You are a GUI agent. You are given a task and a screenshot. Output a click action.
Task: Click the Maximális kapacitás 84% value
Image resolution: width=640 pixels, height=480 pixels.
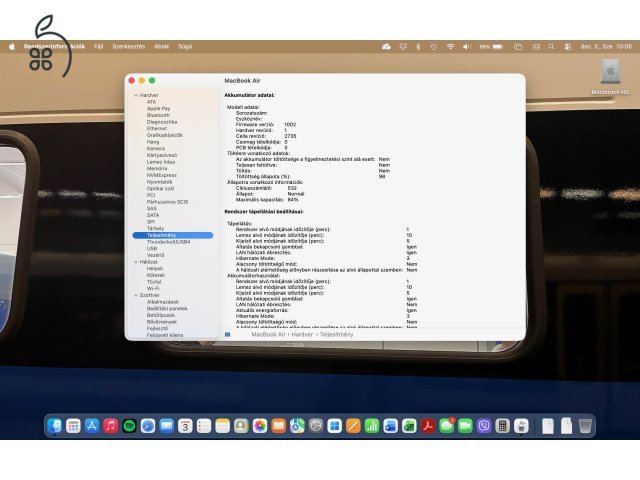293,200
